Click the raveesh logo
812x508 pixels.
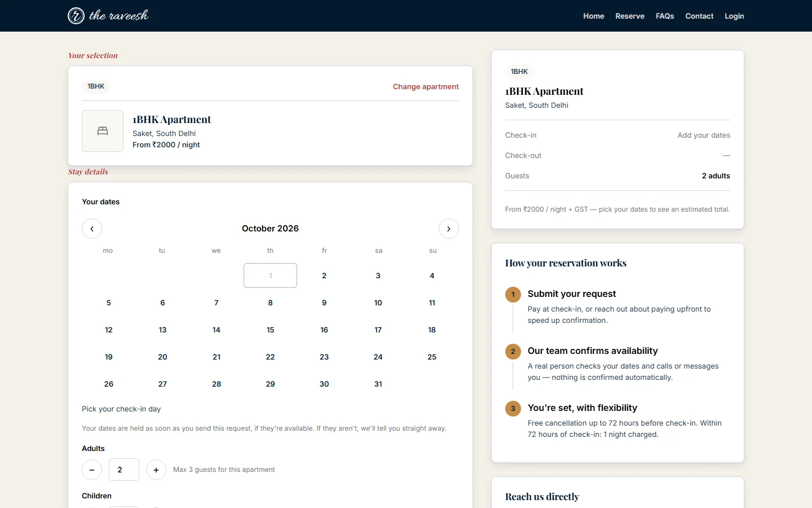(x=108, y=16)
